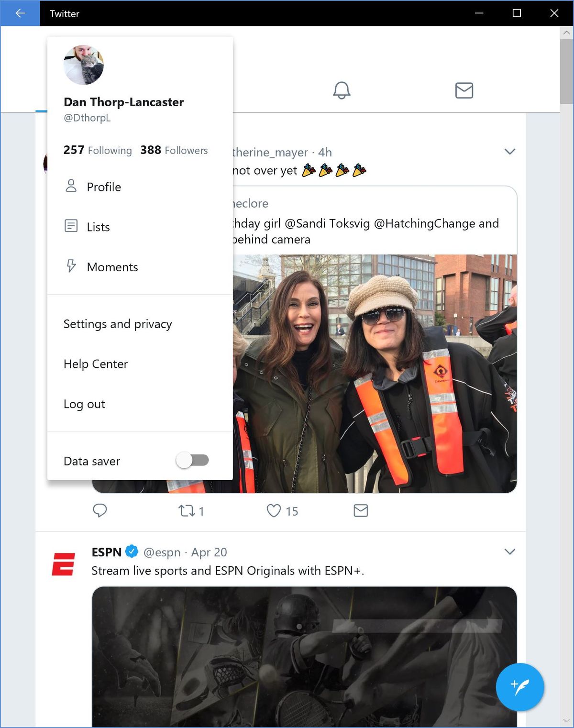
Task: Reply to the tweet with 15 likes
Action: pos(99,511)
